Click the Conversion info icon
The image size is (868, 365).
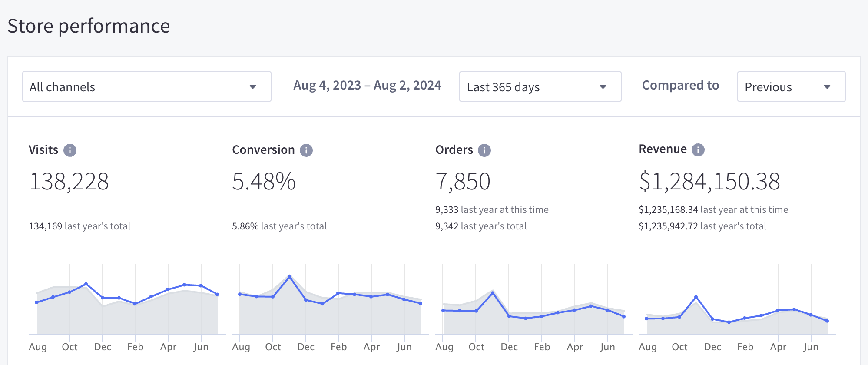(306, 150)
